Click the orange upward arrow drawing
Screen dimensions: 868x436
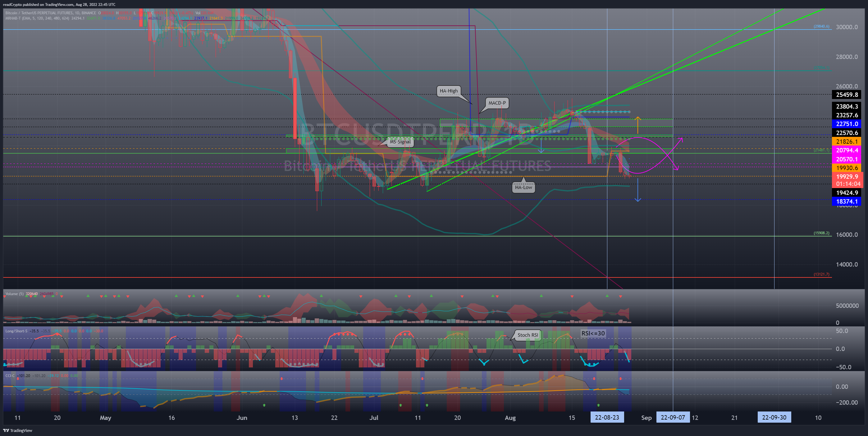637,125
